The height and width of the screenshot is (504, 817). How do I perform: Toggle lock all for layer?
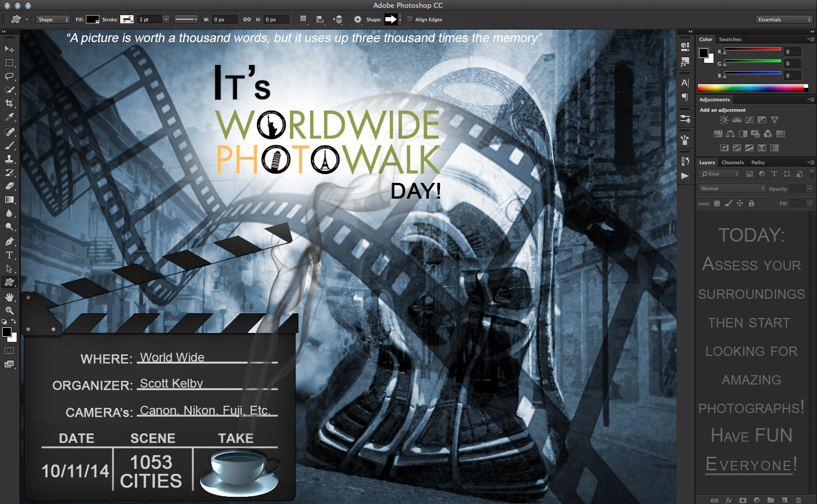coord(751,203)
